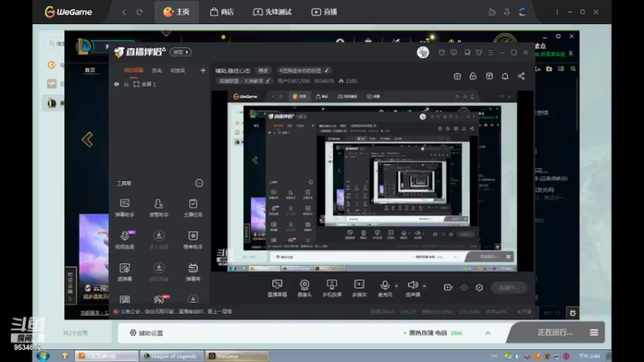Mute the 麦克风 microphone
Viewport: 644px width, 362px height.
click(x=385, y=288)
